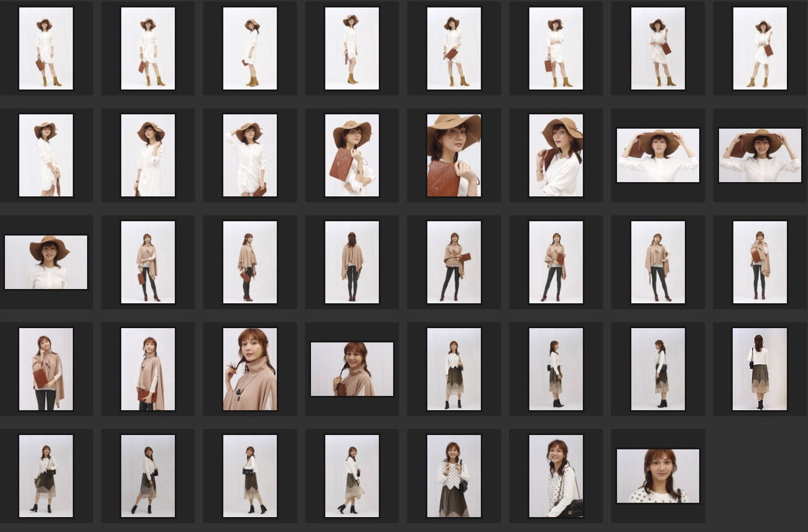808x532 pixels.
Task: Select the back-view beige poncho photo
Action: pos(351,262)
